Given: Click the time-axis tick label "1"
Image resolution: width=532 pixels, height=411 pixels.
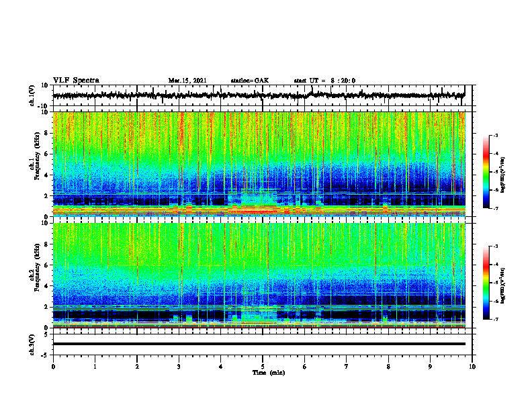Looking at the screenshot, I should [95, 367].
